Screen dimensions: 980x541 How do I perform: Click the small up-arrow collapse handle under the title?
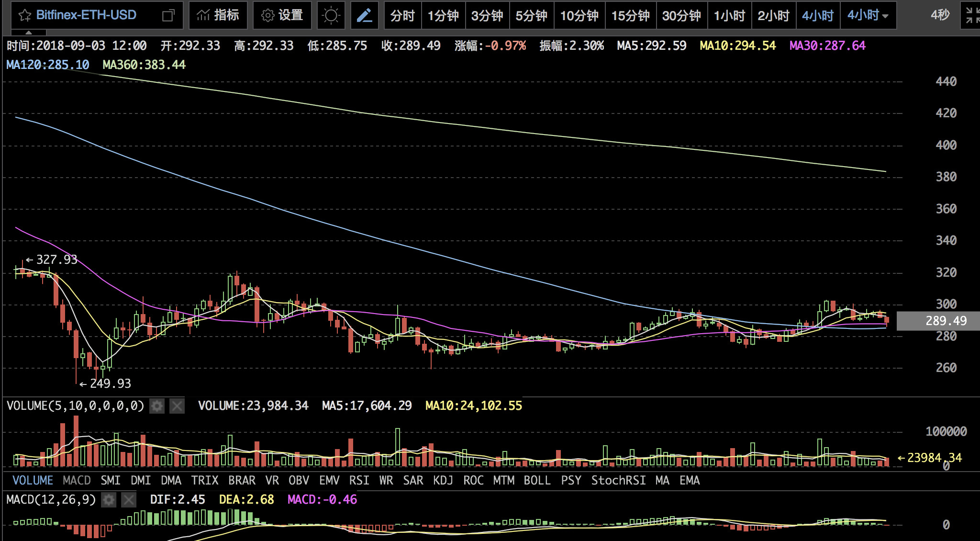coord(29,33)
